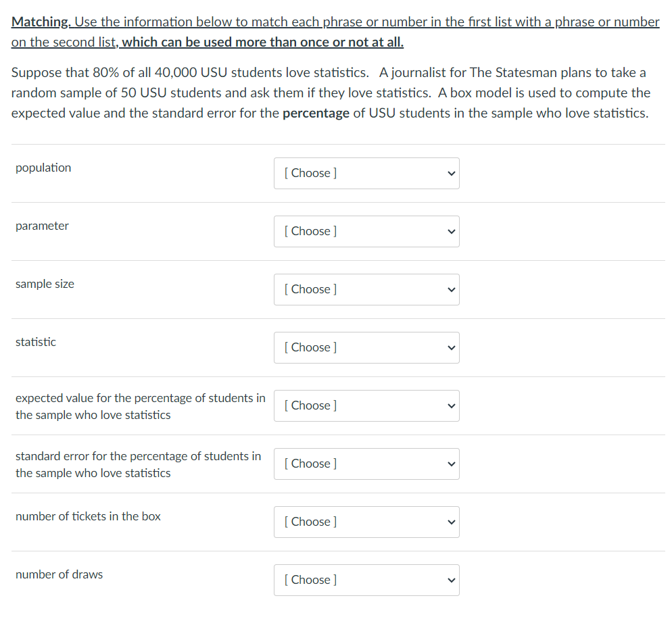Viewport: 672px width, 619px height.
Task: Click the chevron icon on the parameter dropdown
Action: (451, 231)
